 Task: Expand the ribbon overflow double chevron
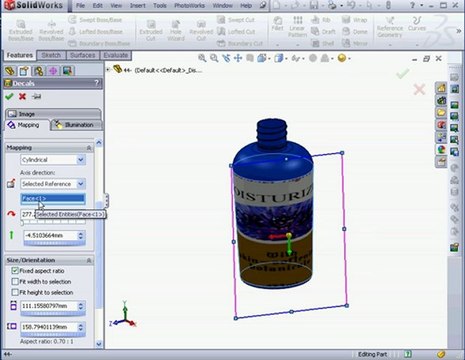[x=459, y=31]
